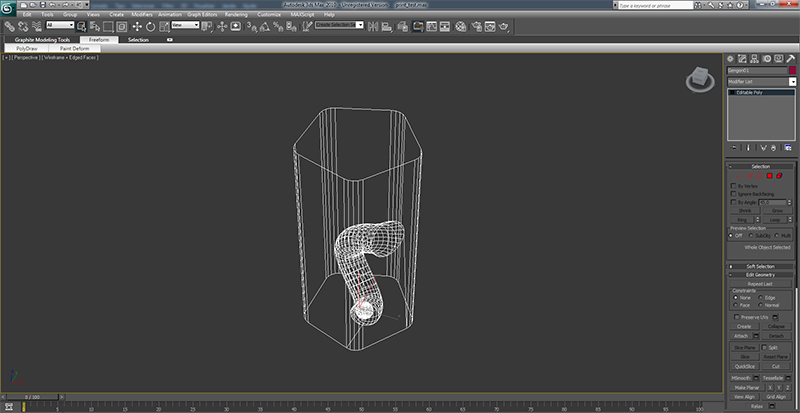Open Quick Access toolbar dropdown arrow
Screen dimensions: 800x413
87,4
